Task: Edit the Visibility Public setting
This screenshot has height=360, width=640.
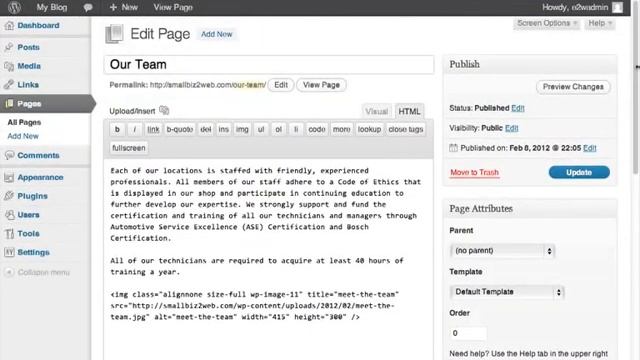Action: 511,128
